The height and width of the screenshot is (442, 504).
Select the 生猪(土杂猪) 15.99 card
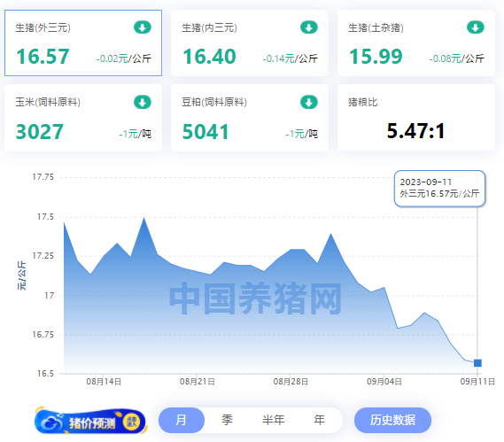416,43
